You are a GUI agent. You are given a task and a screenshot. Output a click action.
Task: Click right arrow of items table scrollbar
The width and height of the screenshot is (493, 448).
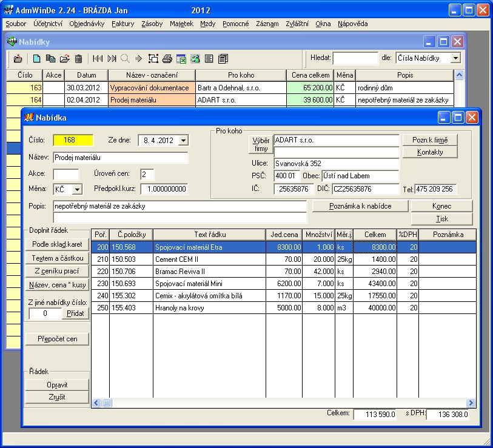click(471, 403)
